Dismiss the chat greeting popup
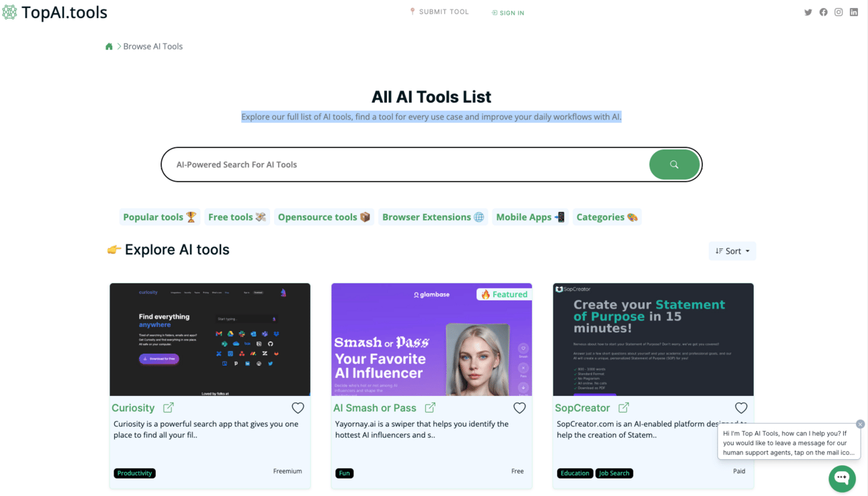 (x=860, y=424)
